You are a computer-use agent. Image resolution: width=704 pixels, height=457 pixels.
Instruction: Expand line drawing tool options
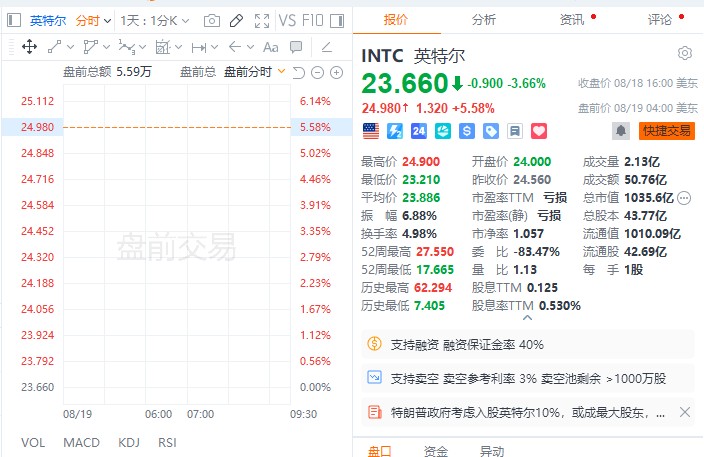[x=70, y=47]
